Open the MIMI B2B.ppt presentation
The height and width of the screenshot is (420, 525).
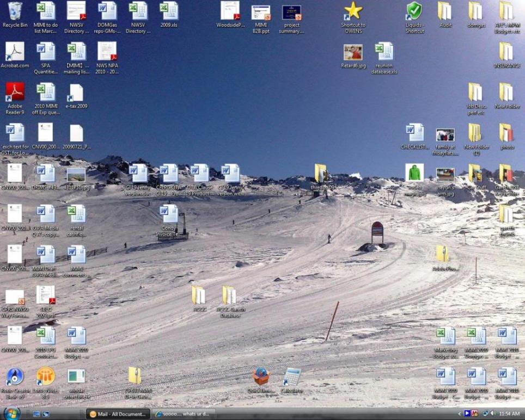coord(261,12)
